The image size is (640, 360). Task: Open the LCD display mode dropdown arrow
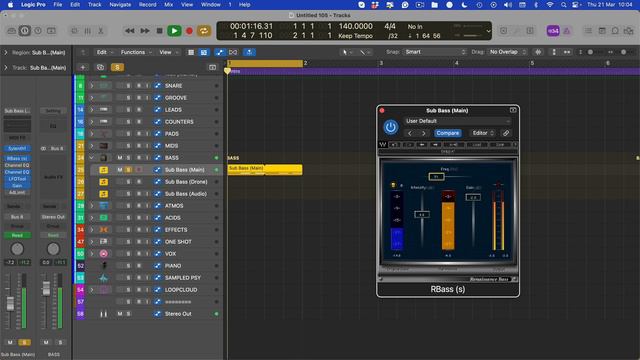click(x=488, y=31)
